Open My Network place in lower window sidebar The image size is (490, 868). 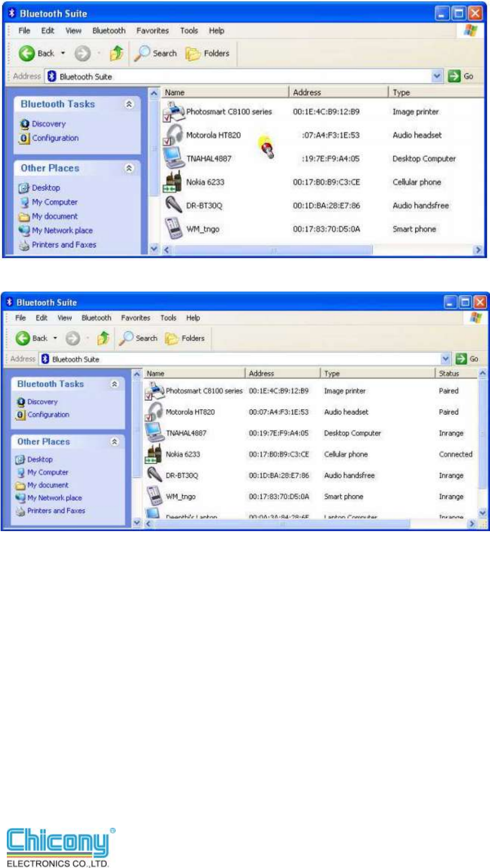click(x=49, y=498)
